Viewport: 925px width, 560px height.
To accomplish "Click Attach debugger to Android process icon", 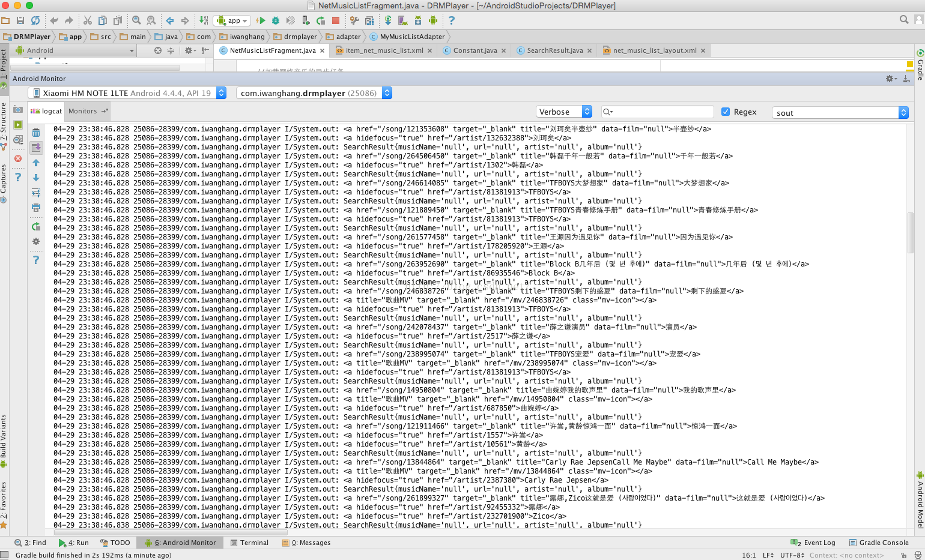I will 306,20.
